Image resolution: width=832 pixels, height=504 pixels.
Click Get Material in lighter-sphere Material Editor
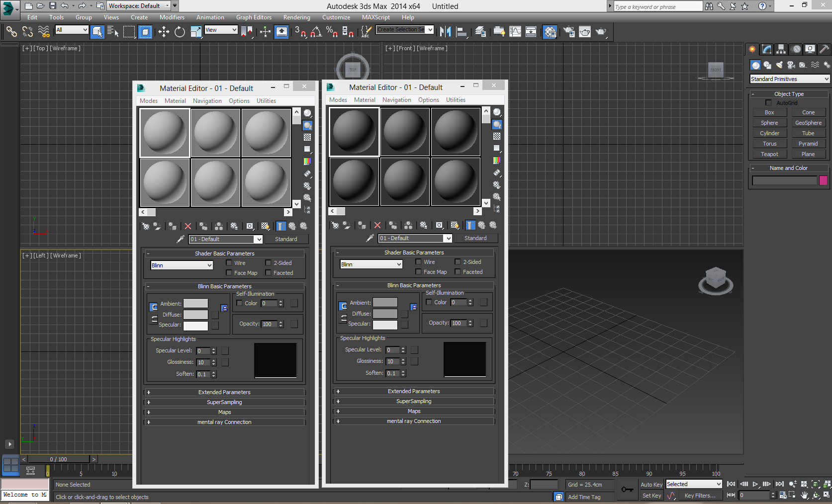tap(145, 226)
